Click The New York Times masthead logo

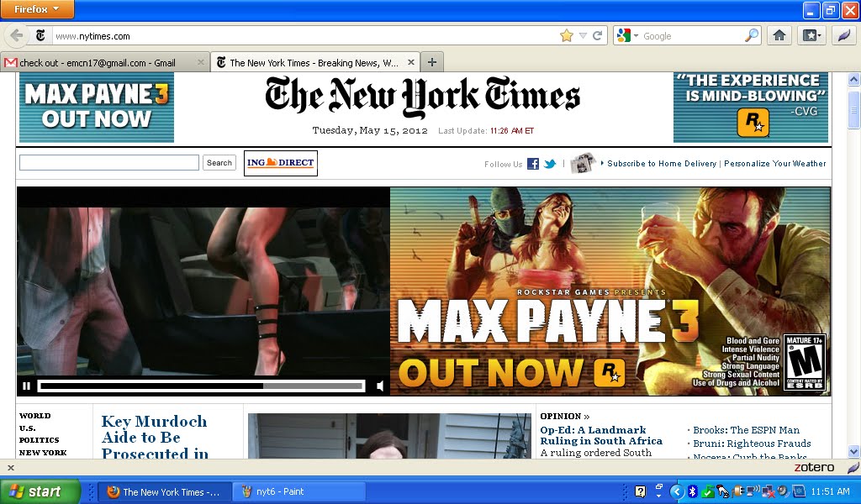(x=423, y=97)
